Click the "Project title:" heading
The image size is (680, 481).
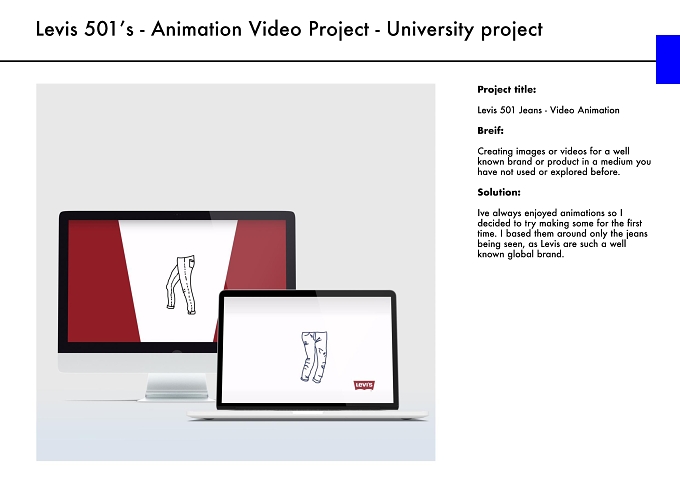pyautogui.click(x=507, y=90)
